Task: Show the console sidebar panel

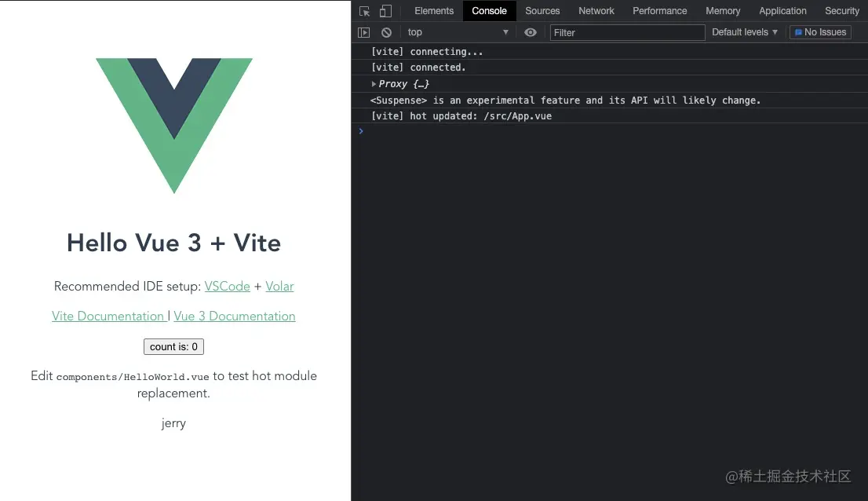Action: point(363,33)
